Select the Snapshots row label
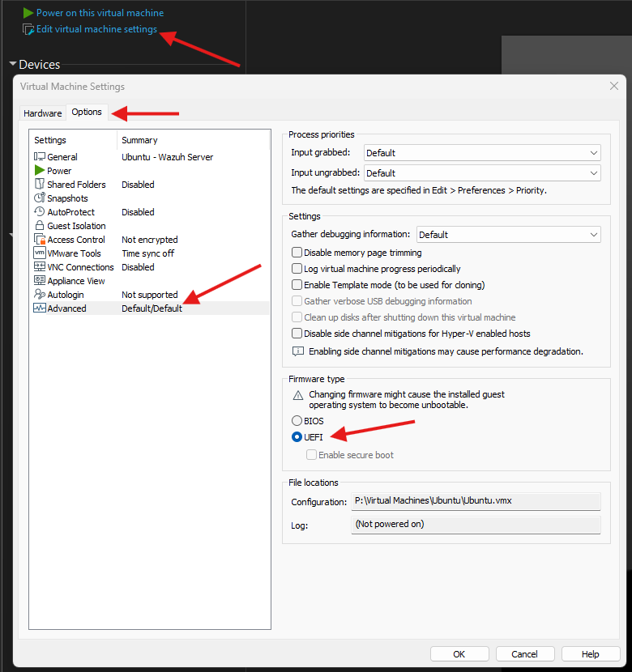 (x=67, y=198)
